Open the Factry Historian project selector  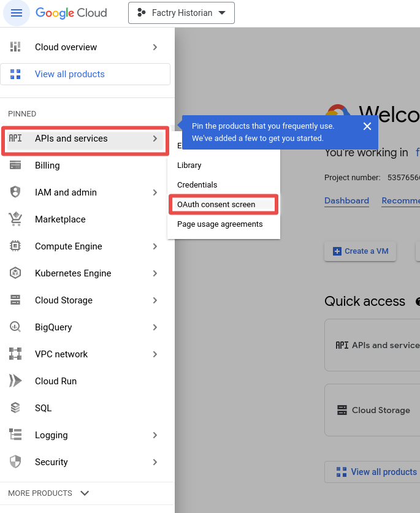(x=181, y=13)
